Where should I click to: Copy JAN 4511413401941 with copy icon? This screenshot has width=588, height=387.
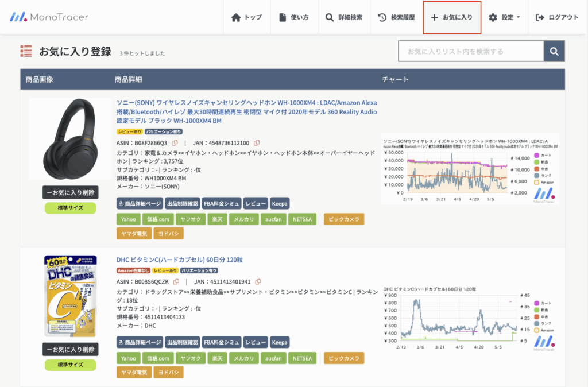coord(258,281)
